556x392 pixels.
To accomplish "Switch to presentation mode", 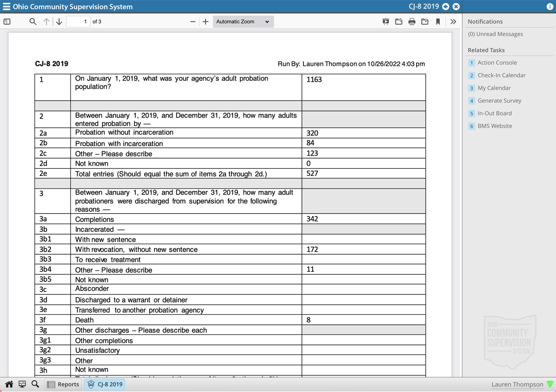I will click(386, 21).
